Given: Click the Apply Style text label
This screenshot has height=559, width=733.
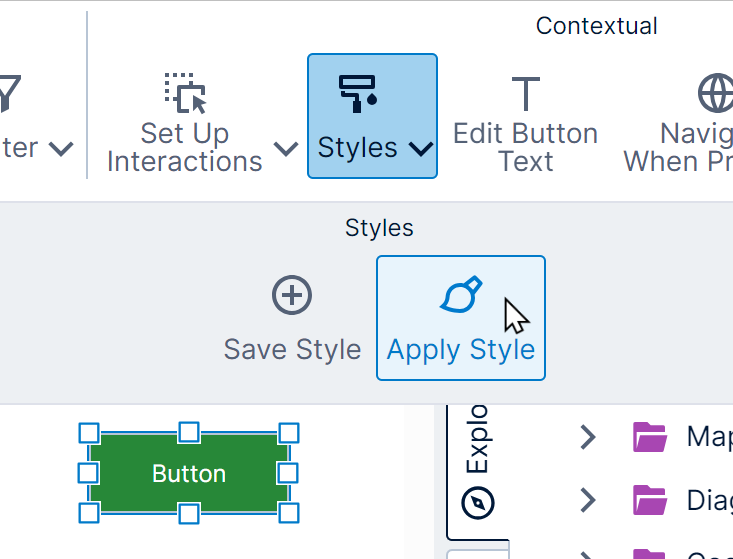Looking at the screenshot, I should coord(461,349).
